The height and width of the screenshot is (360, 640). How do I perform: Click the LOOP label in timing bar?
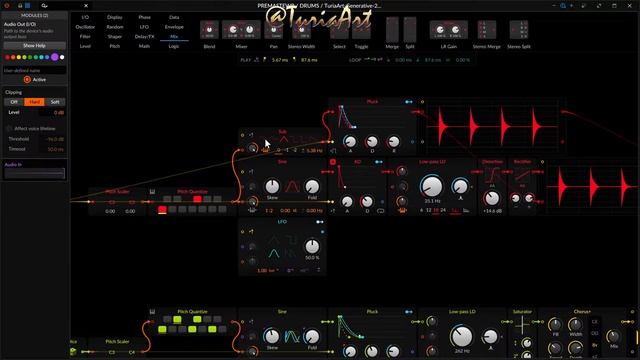[355, 60]
